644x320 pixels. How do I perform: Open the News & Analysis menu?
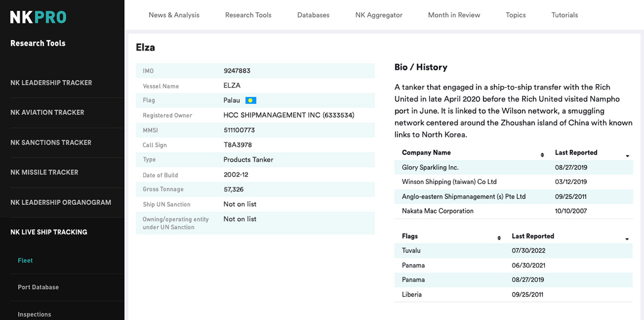tap(174, 15)
